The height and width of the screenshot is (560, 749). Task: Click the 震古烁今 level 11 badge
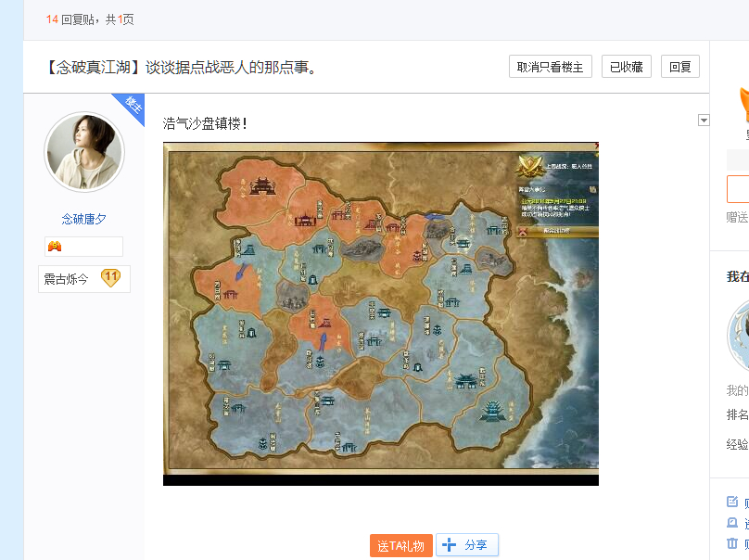(84, 278)
